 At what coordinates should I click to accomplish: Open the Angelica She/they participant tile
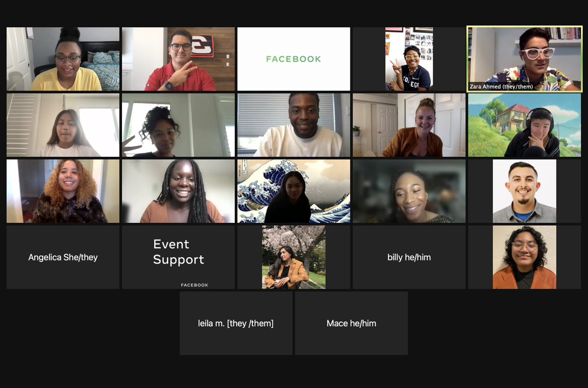[63, 257]
